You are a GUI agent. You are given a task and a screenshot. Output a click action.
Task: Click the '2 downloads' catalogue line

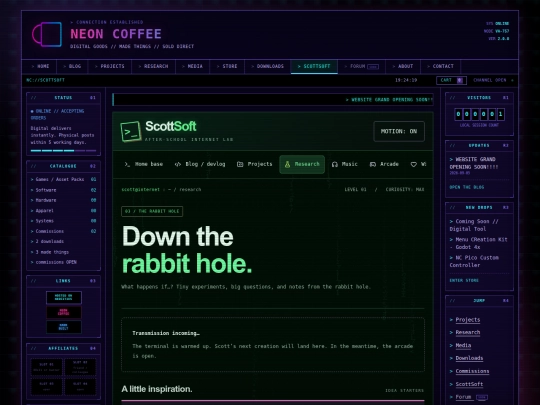[47, 241]
